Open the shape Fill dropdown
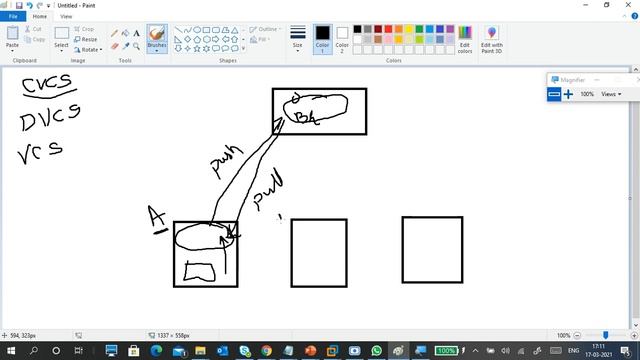Viewport: 640px width, 360px height. click(x=260, y=40)
